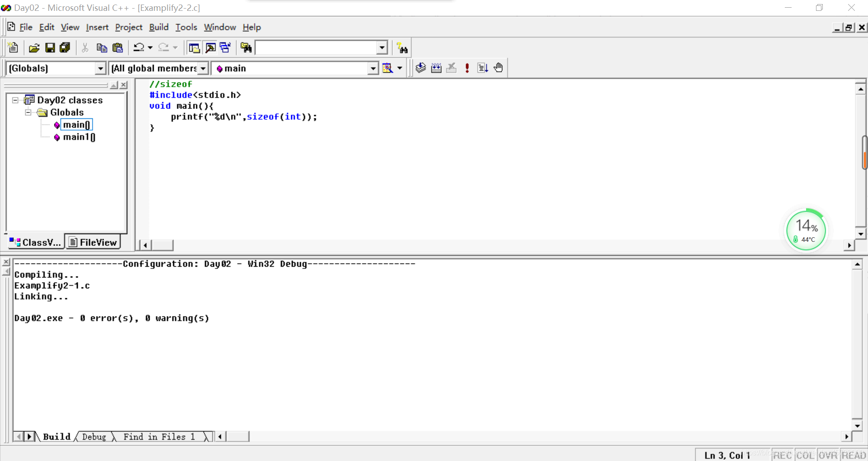Viewport: 868px width, 461px height.
Task: Click the Open file folder icon
Action: coord(34,47)
